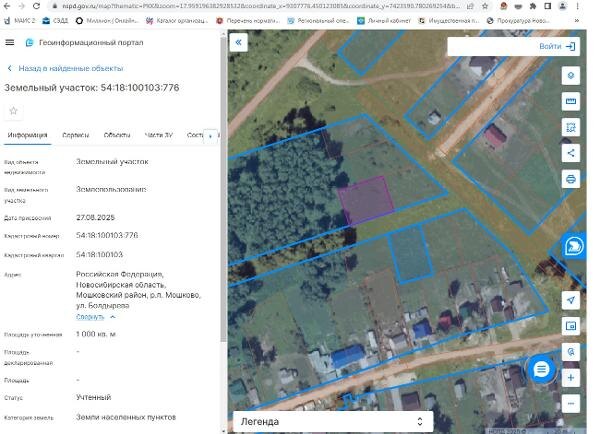Open the browser profile icon

(x=562, y=6)
